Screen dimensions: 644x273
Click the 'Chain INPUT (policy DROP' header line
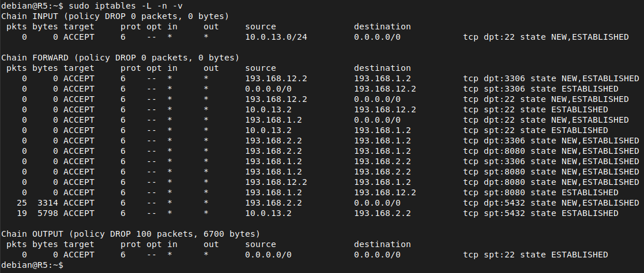[x=115, y=17]
